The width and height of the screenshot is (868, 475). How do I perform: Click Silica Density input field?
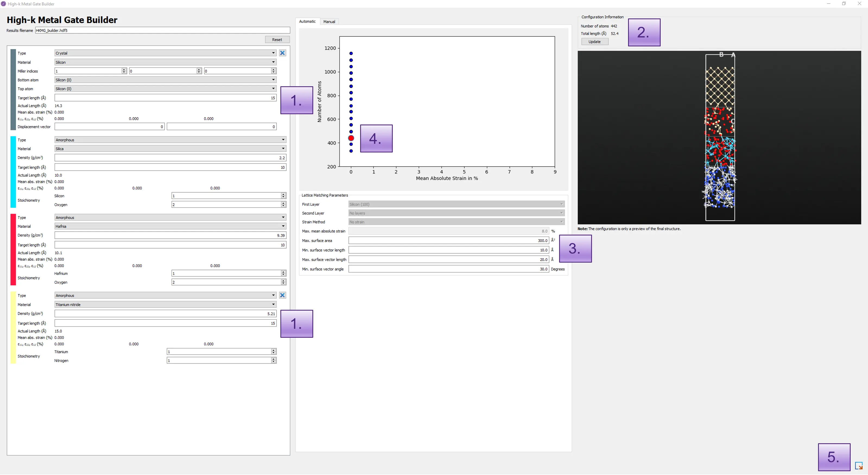click(170, 158)
